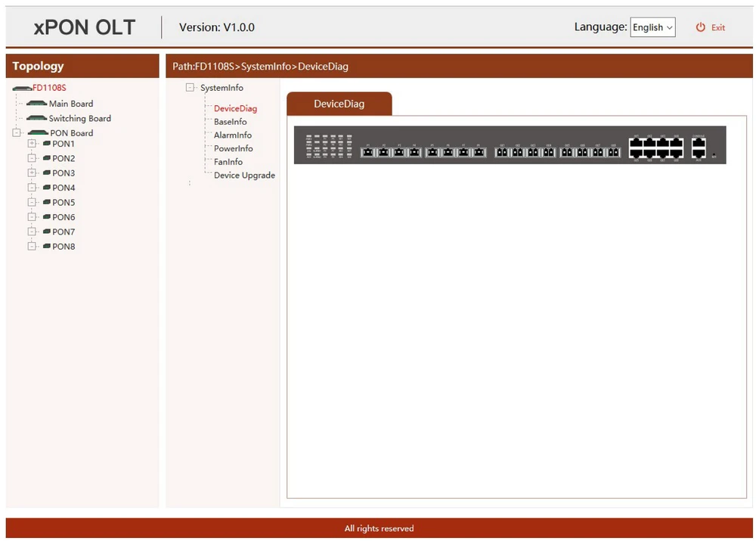Select the PowerInfo tree entry
Screen dimensions: 756x541
click(x=233, y=149)
